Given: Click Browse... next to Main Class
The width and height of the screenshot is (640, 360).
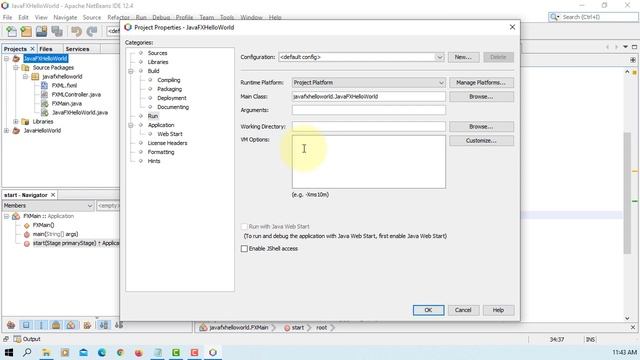Looking at the screenshot, I should pyautogui.click(x=481, y=97).
